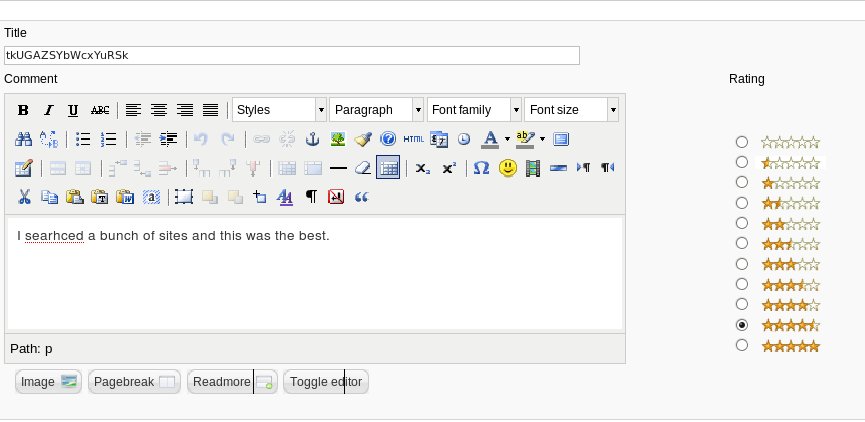
Task: Select half star rating
Action: (x=742, y=162)
